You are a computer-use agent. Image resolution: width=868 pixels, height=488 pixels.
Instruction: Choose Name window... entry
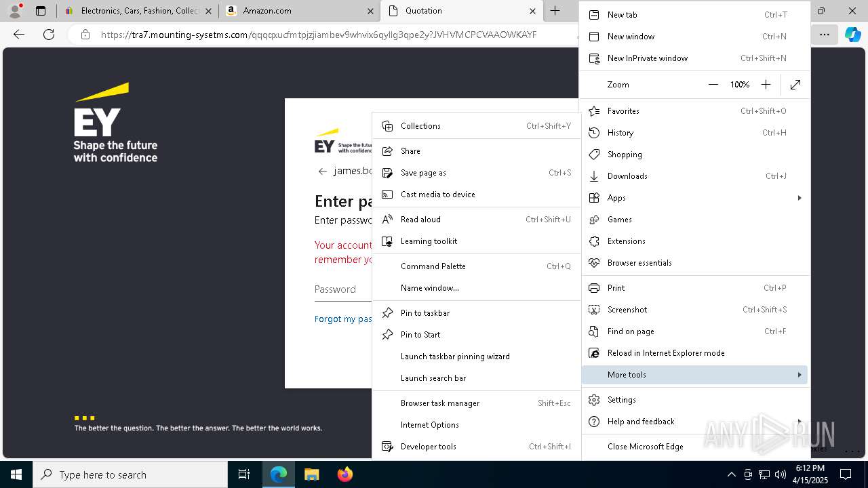pyautogui.click(x=477, y=287)
